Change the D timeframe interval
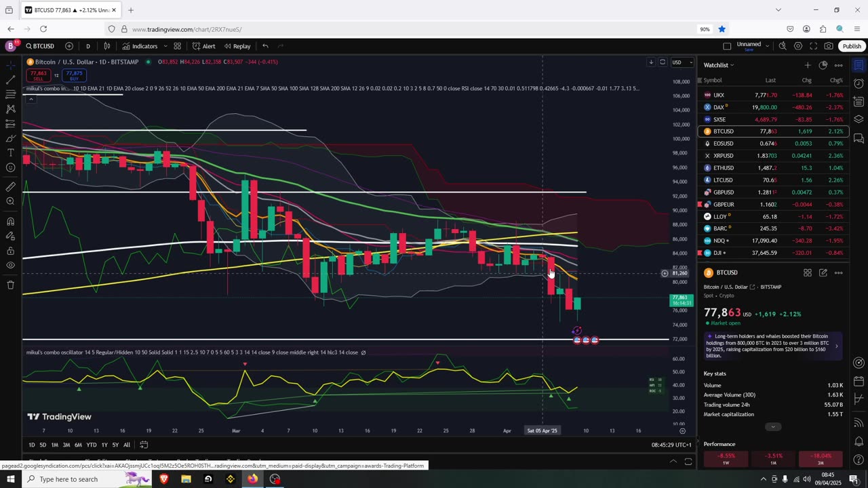The height and width of the screenshot is (488, 868). [x=88, y=46]
